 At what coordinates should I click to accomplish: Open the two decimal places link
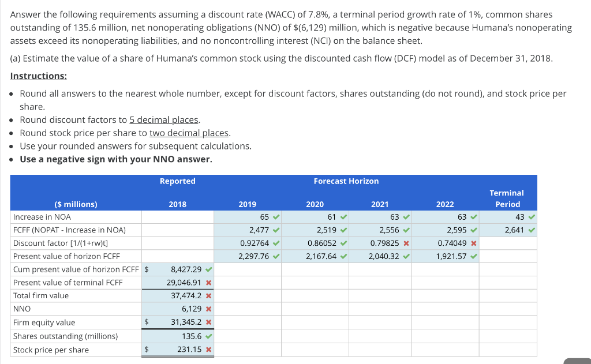(x=189, y=133)
